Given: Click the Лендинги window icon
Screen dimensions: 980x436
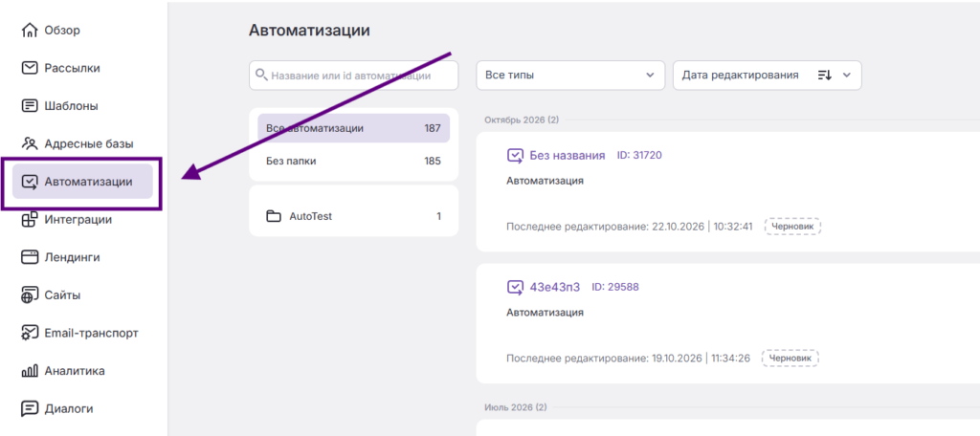Looking at the screenshot, I should (30, 257).
